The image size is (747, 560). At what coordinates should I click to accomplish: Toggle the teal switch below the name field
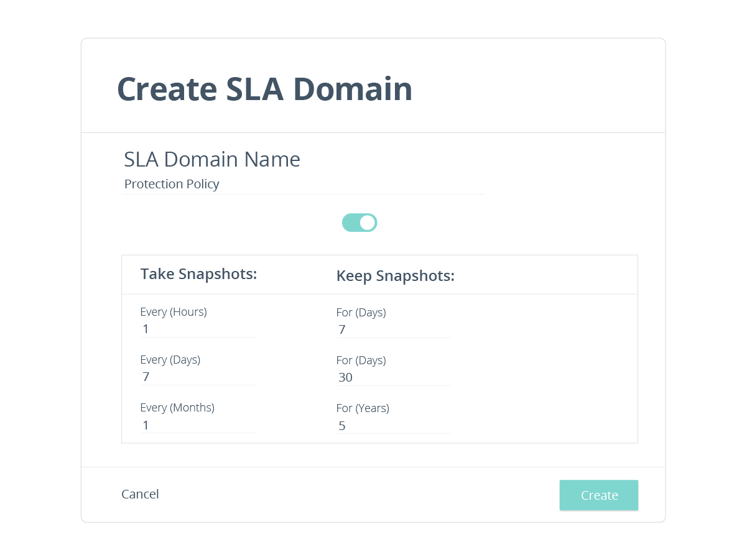point(360,223)
